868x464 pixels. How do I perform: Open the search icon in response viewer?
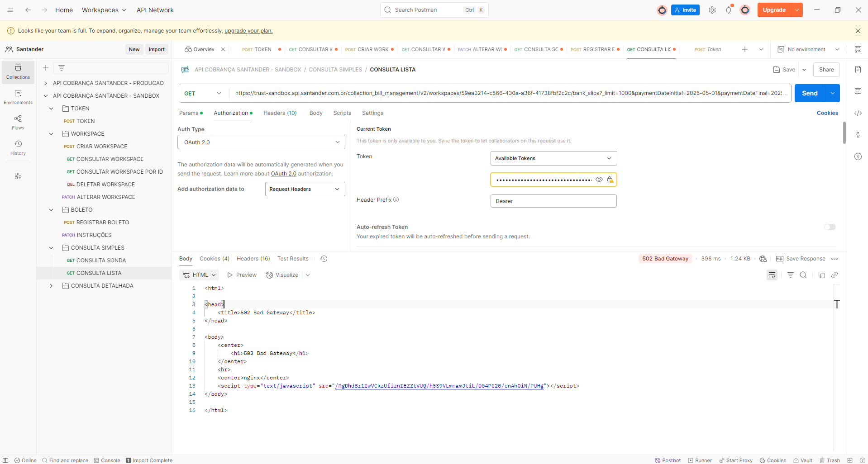(803, 275)
